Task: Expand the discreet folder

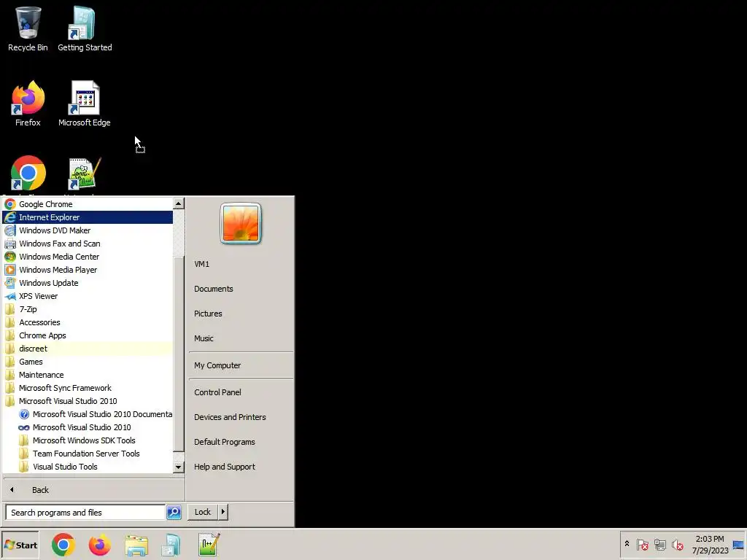Action: 88,349
